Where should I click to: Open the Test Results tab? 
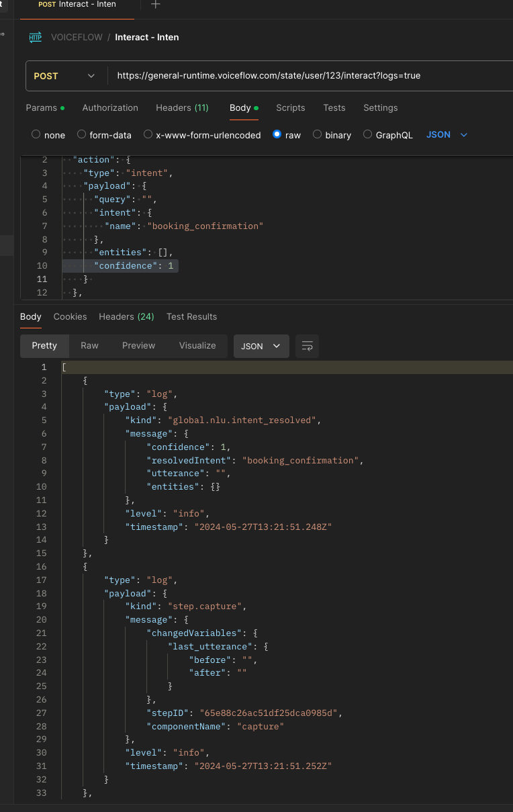point(191,316)
